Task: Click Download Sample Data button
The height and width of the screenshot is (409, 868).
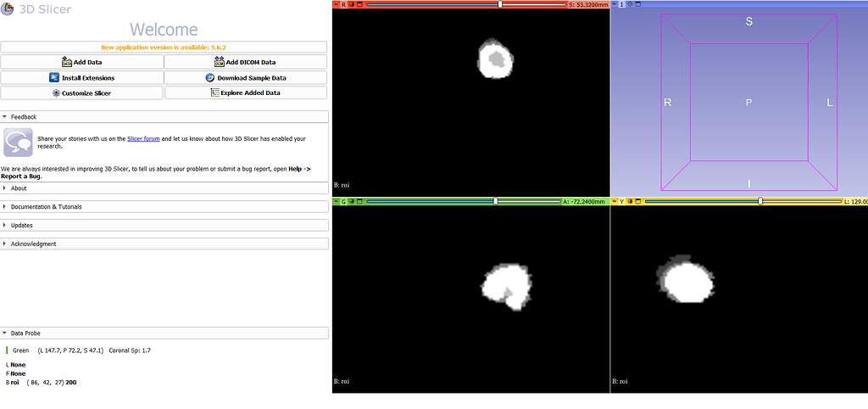Action: 245,77
